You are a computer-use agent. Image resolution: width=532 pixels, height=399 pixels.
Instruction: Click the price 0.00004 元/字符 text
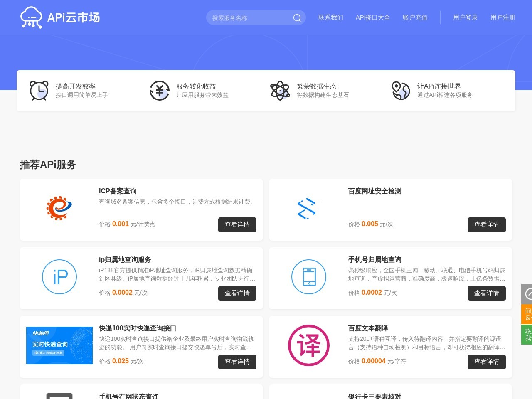tap(377, 361)
